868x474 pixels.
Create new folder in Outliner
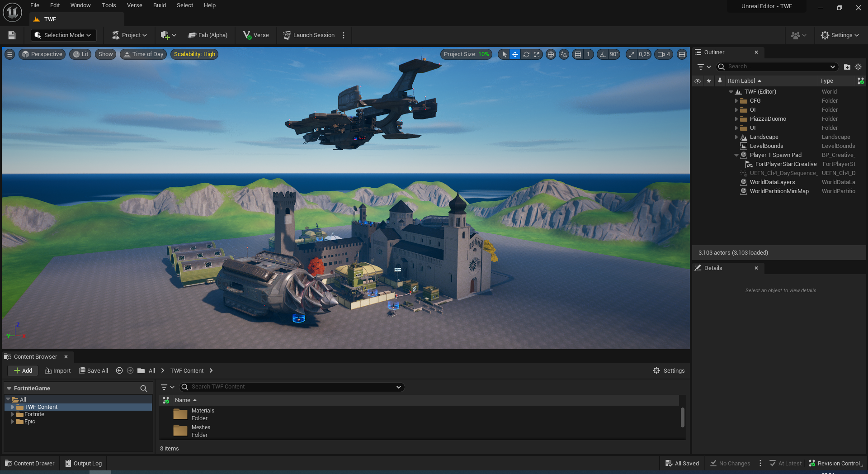[x=847, y=67]
